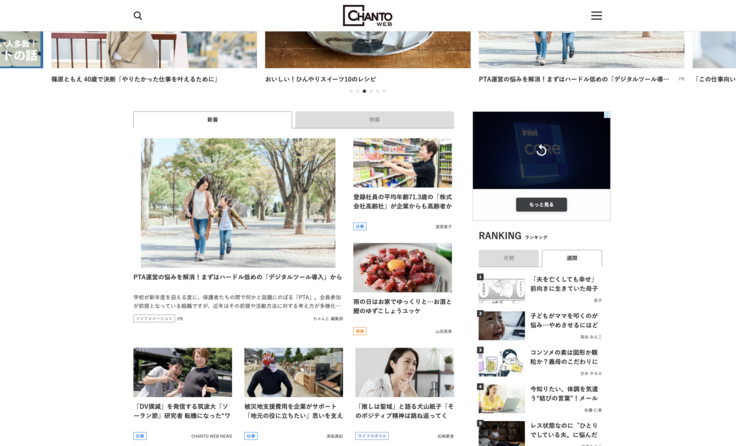Click the reload icon on Intel ad

pyautogui.click(x=541, y=150)
